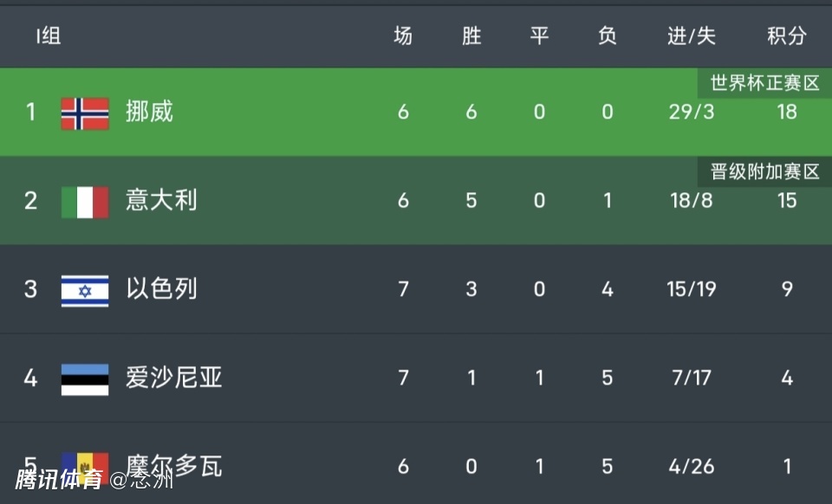Click the 进/失 column header
Screen dimensions: 832x504
(691, 36)
